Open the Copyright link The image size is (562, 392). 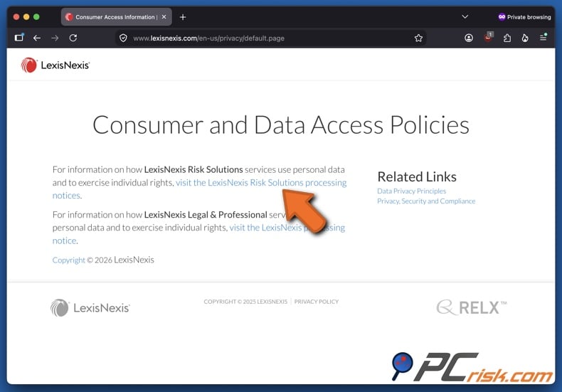(x=68, y=260)
